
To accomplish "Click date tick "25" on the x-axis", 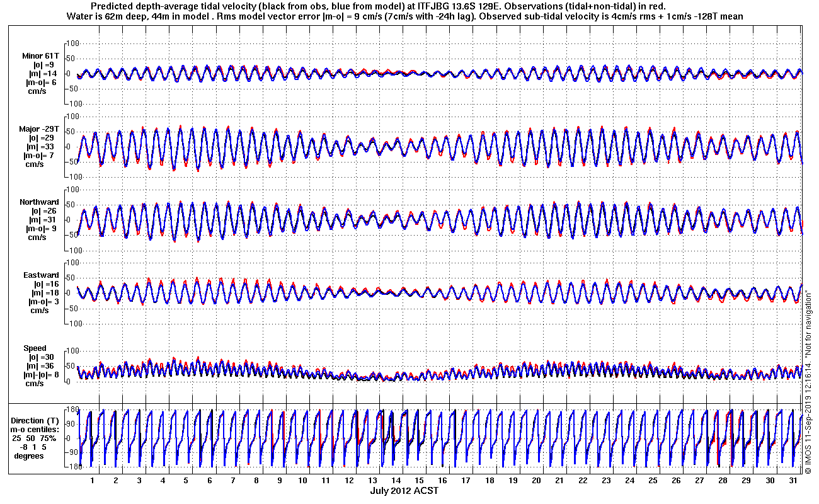I will point(653,481).
